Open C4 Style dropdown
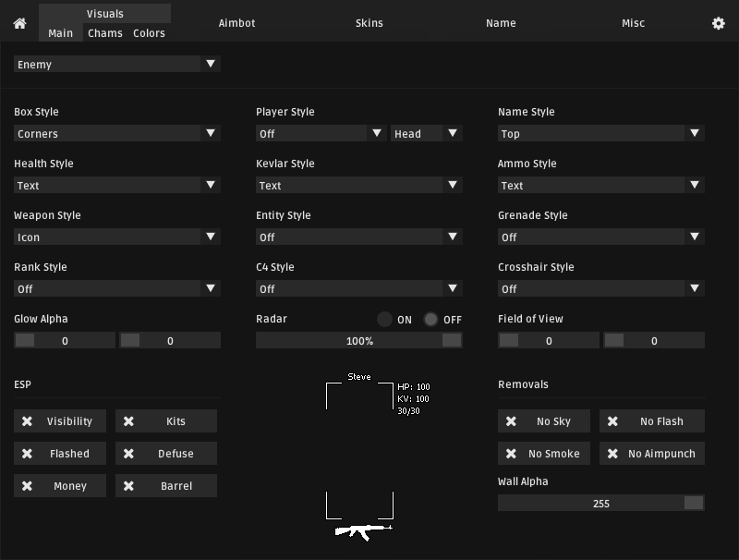Screen dimensions: 739x560 pos(359,288)
